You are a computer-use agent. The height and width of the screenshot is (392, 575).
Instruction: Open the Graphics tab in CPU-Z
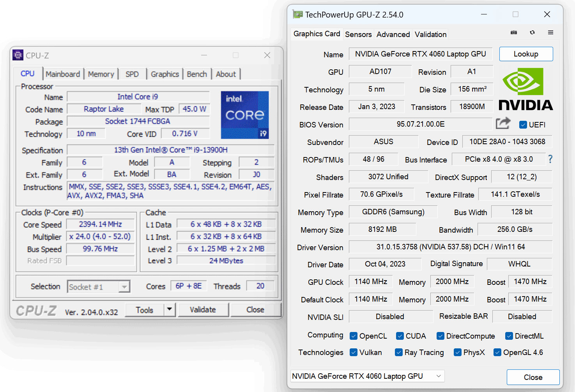click(165, 74)
